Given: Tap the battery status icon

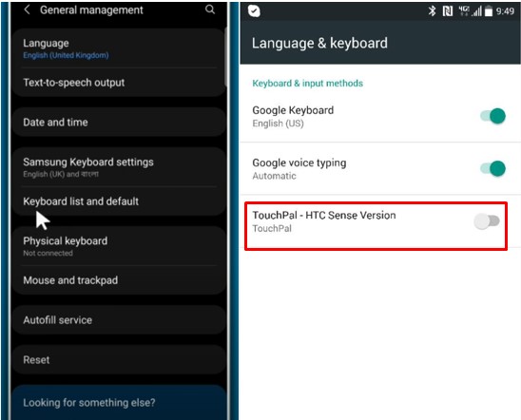Looking at the screenshot, I should 488,11.
